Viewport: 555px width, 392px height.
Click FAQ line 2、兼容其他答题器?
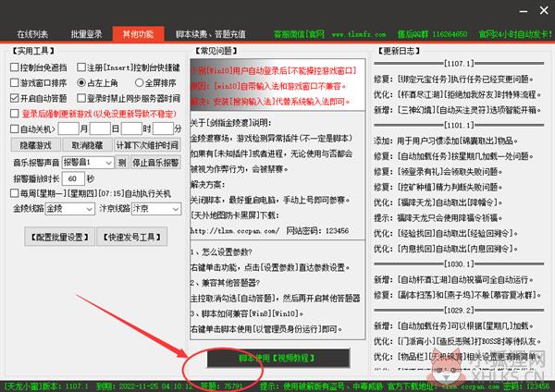(225, 283)
